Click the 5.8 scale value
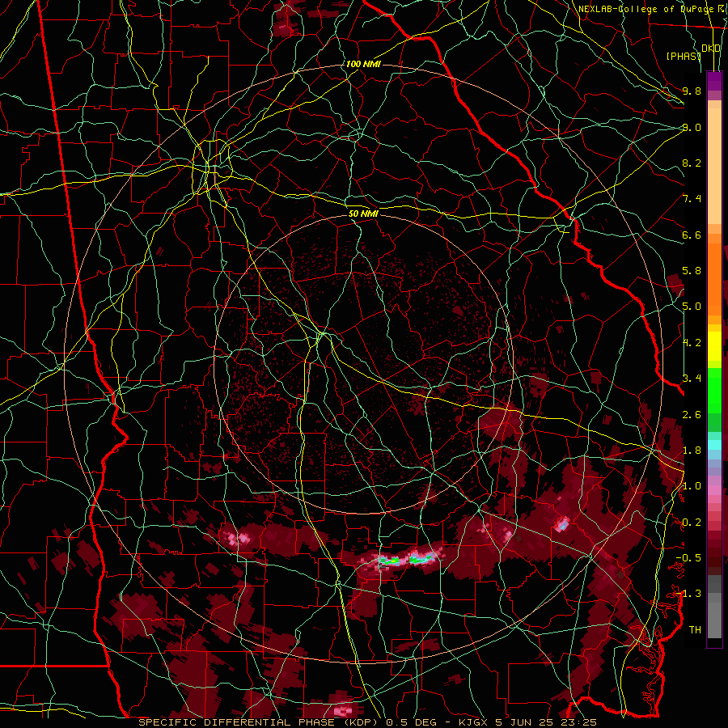Viewport: 728px width, 728px height. [692, 271]
